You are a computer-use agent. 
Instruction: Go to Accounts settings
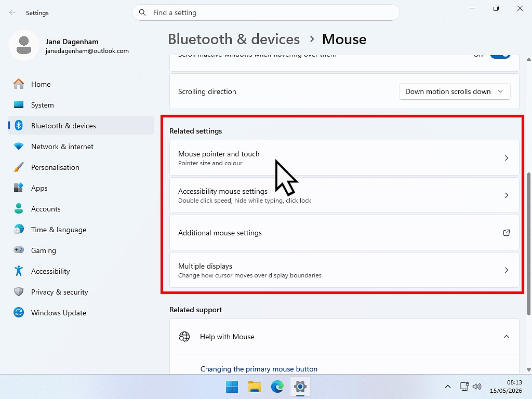81,208
